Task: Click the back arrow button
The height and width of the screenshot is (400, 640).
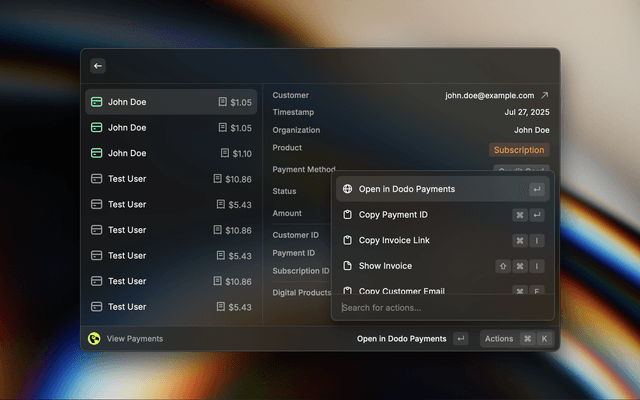Action: [98, 66]
